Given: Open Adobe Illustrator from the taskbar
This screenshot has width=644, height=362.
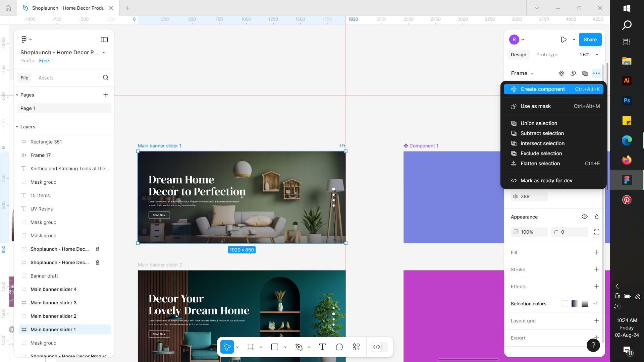Looking at the screenshot, I should coord(627,80).
